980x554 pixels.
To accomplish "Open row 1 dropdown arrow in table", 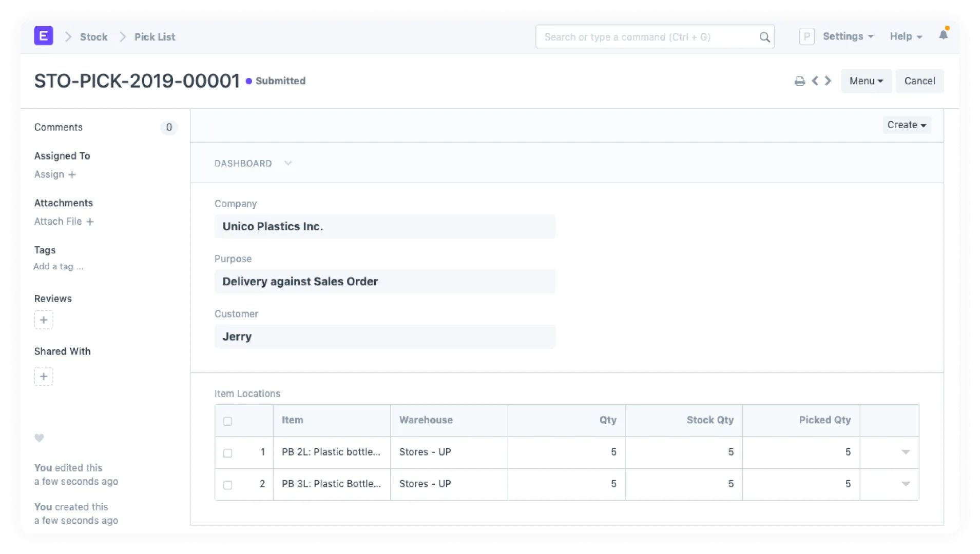I will (906, 452).
